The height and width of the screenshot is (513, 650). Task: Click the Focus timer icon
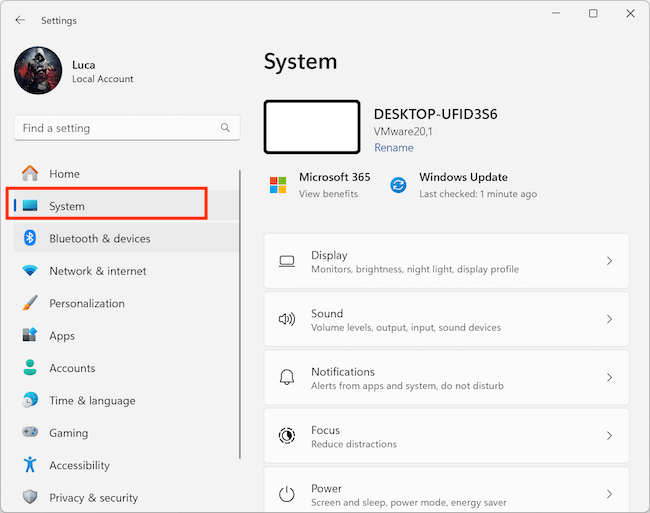(x=287, y=436)
